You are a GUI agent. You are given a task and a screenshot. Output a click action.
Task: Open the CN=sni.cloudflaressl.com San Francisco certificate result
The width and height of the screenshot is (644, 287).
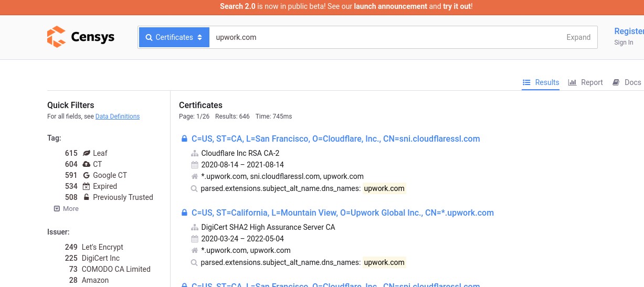point(335,139)
